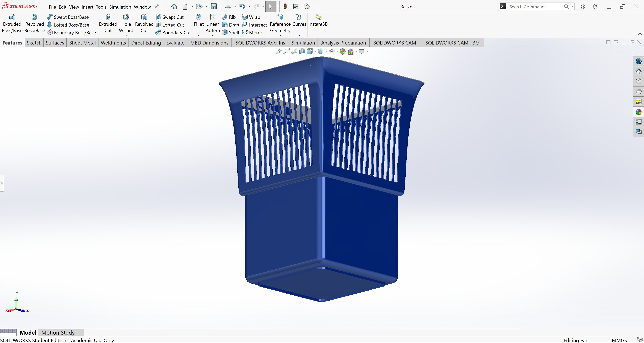Select the Mirror feature
Screen dimensions: 644x343
(x=252, y=33)
